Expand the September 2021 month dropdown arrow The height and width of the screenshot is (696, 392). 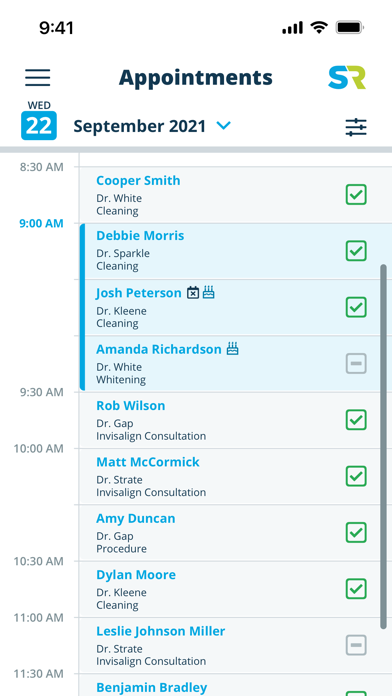[x=224, y=126]
